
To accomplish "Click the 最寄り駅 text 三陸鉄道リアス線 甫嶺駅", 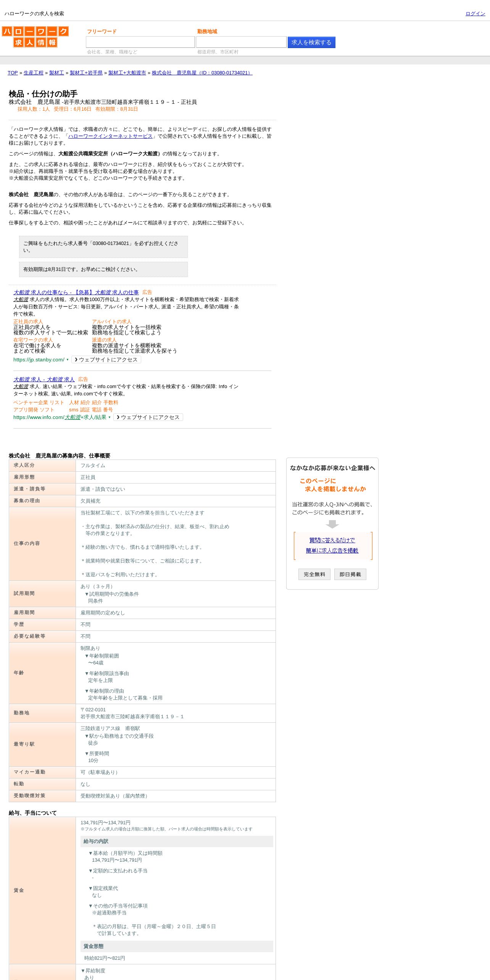I will tap(110, 729).
